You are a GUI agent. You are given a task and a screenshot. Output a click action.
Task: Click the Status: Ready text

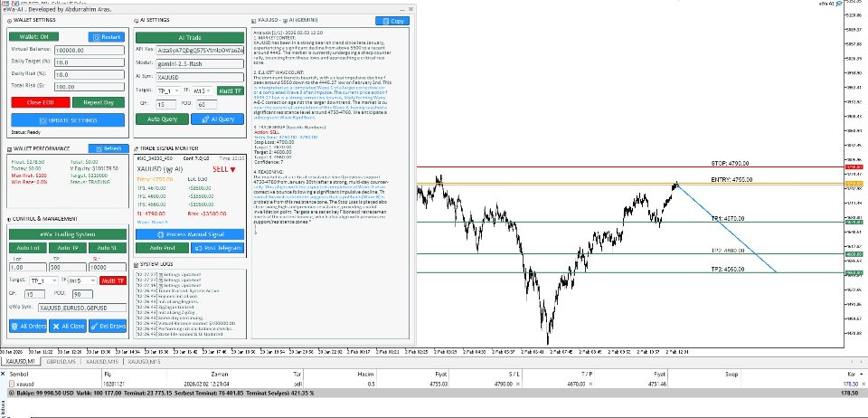click(x=26, y=132)
